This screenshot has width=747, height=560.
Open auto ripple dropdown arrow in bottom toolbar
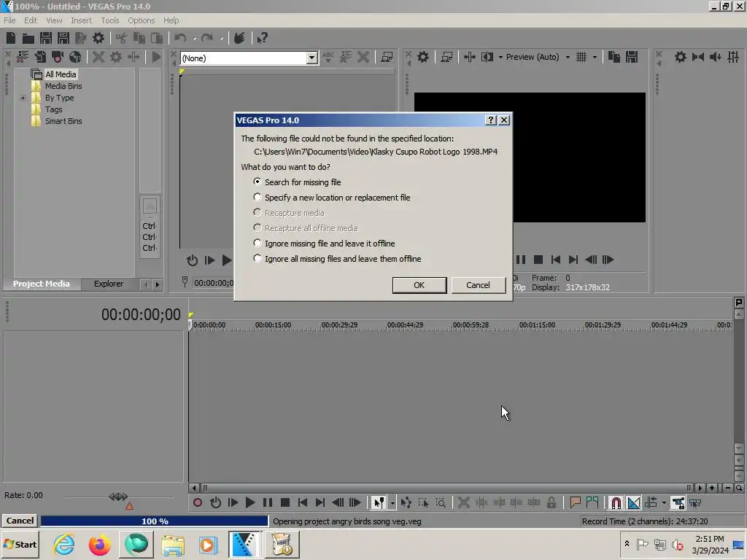tap(664, 503)
